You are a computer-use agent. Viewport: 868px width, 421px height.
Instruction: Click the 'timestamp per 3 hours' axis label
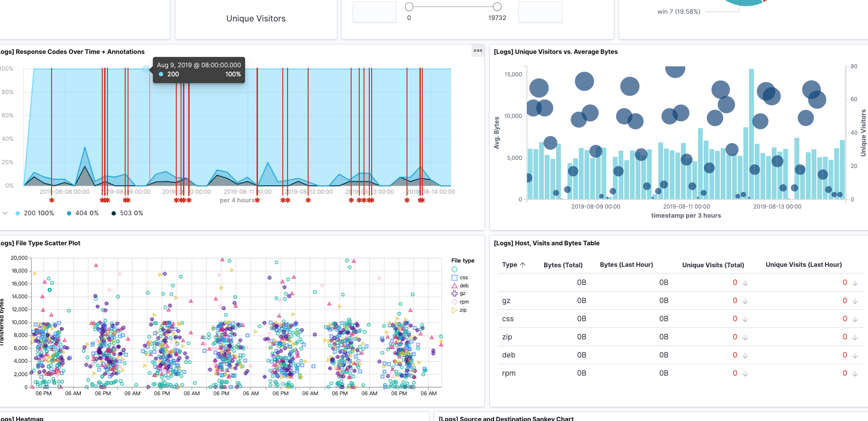(x=686, y=215)
